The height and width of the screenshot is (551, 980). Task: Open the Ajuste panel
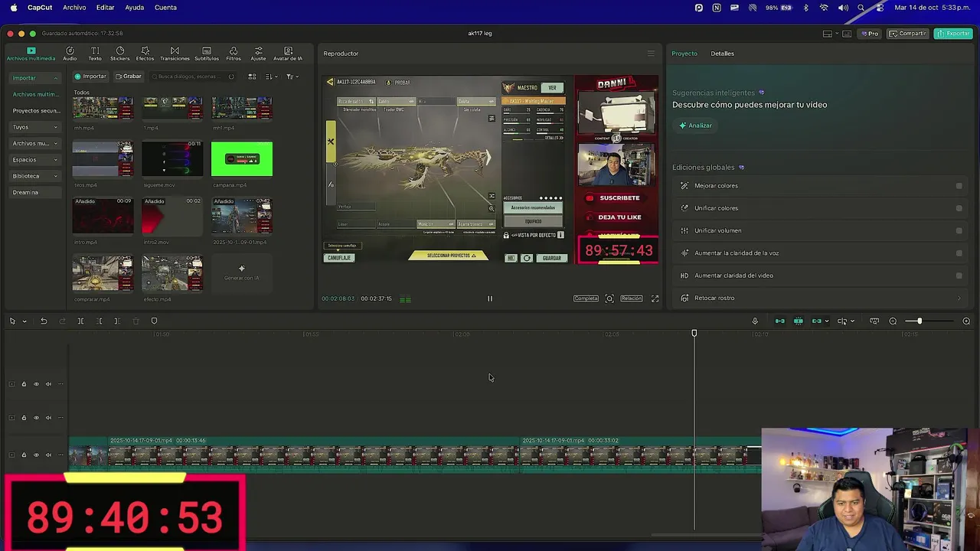258,54
